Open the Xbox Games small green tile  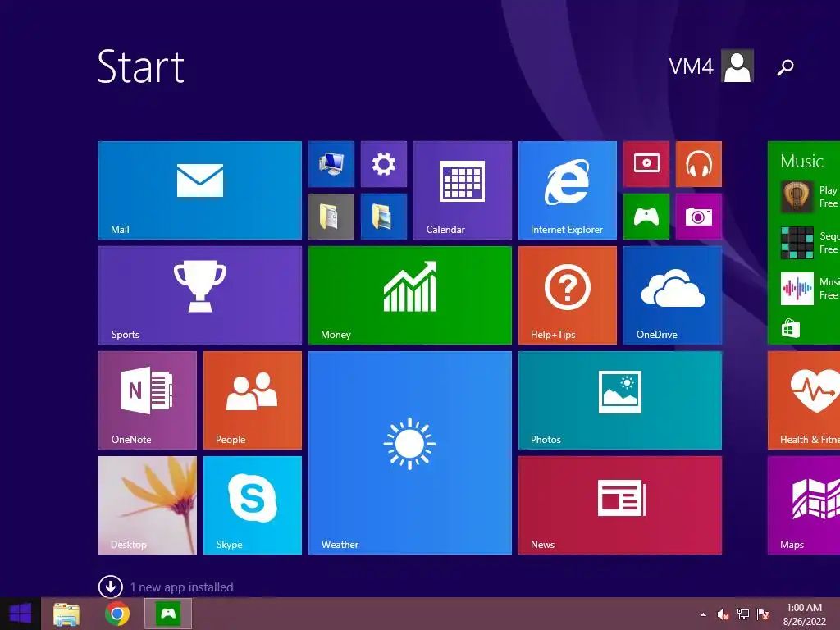[646, 217]
